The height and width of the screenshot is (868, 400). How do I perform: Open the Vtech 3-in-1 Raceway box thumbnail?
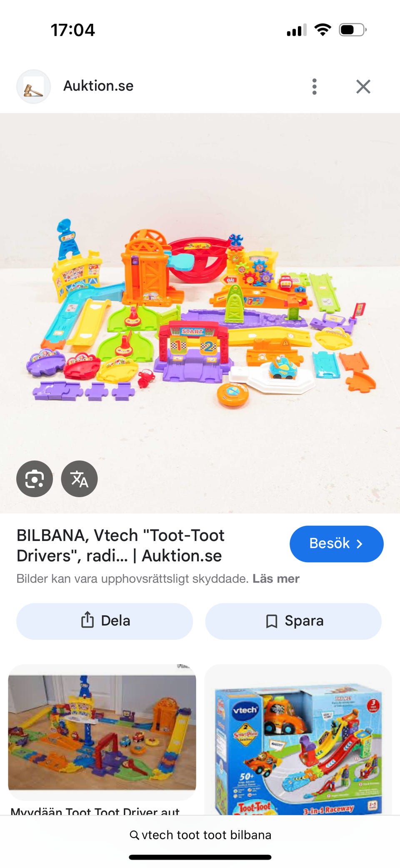pos(298,740)
